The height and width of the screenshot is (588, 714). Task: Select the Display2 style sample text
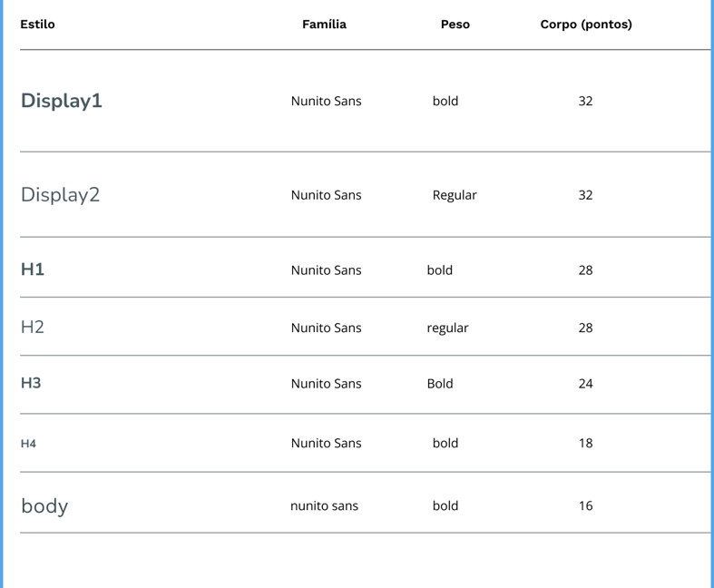coord(60,195)
